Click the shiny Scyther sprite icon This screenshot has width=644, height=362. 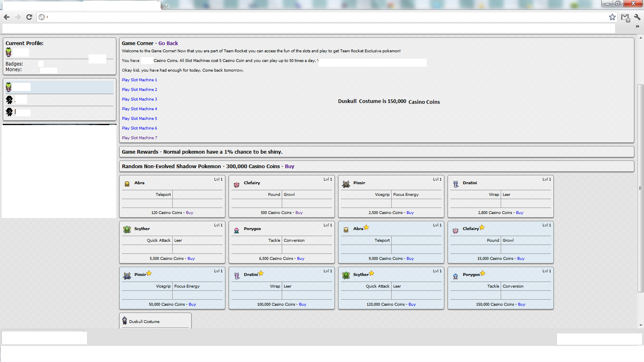pos(346,276)
